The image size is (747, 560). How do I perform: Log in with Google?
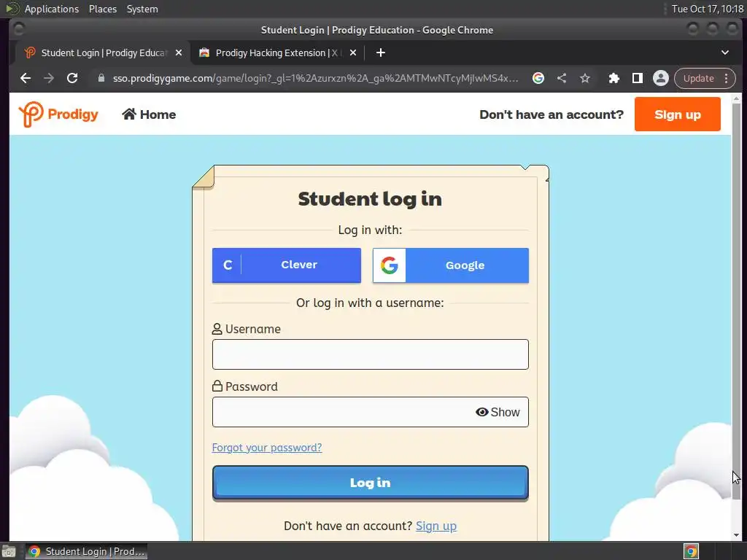(x=450, y=265)
